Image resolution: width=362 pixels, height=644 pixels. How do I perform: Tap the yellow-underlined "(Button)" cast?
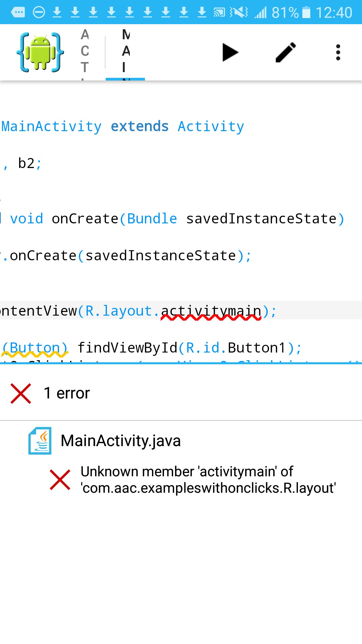35,348
